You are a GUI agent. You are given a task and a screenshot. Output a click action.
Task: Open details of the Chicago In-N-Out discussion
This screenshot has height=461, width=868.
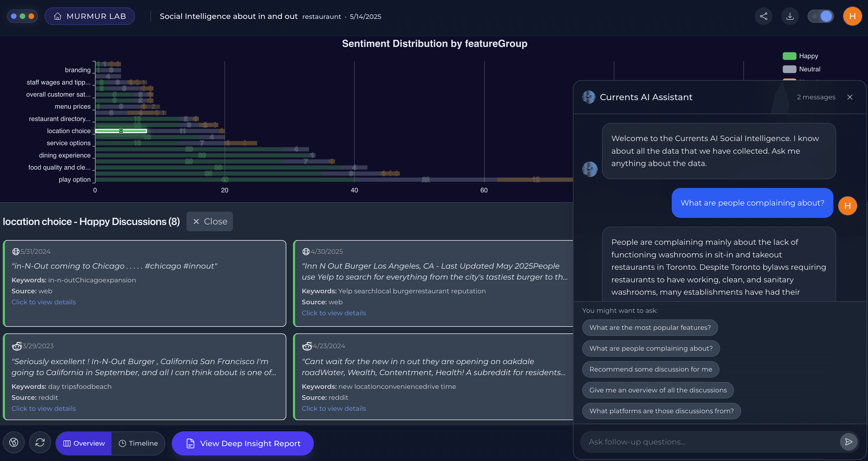coord(43,302)
